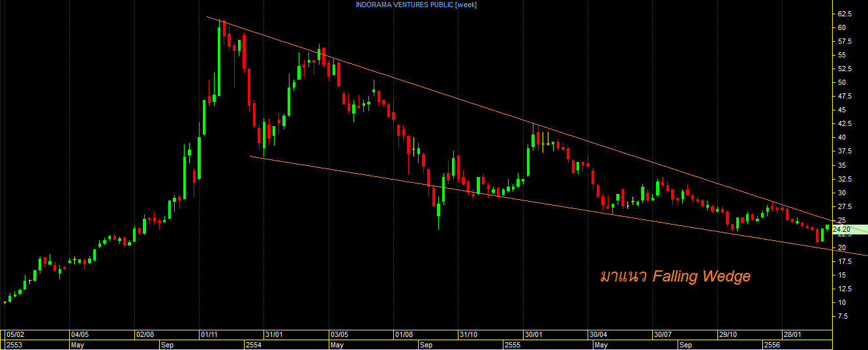Select the 30/07 date label
This screenshot has height=350, width=868.
[x=663, y=334]
